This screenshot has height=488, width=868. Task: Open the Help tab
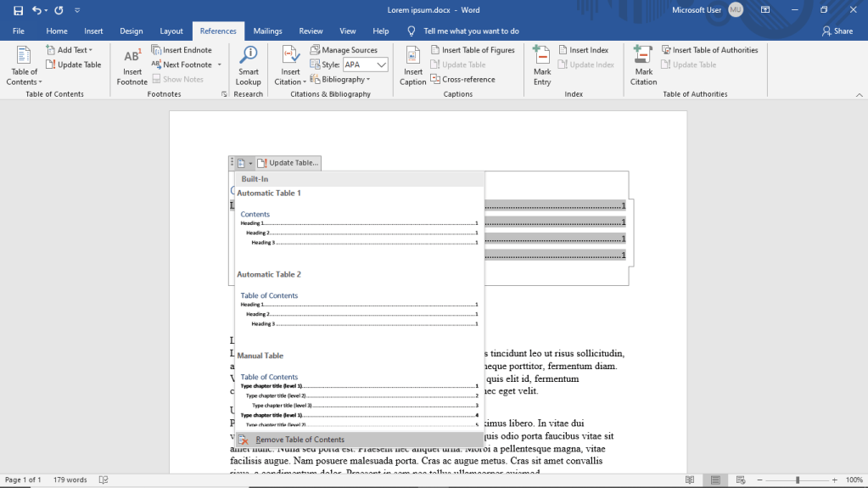(x=380, y=31)
